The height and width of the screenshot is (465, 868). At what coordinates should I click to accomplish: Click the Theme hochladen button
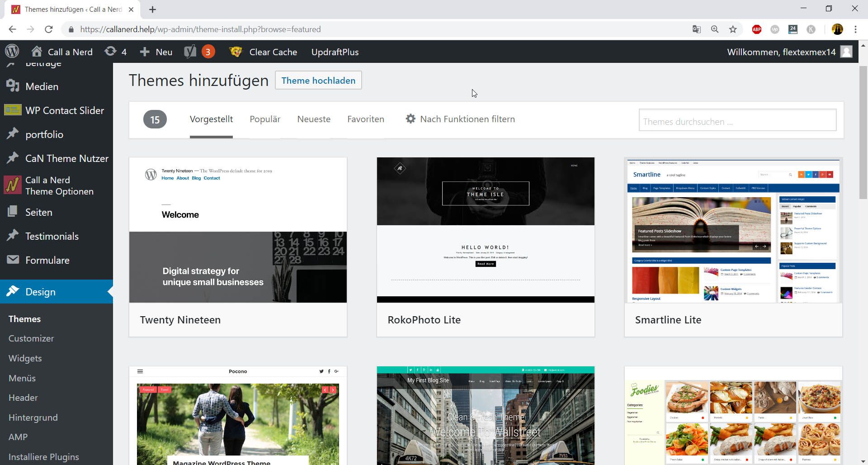click(318, 80)
